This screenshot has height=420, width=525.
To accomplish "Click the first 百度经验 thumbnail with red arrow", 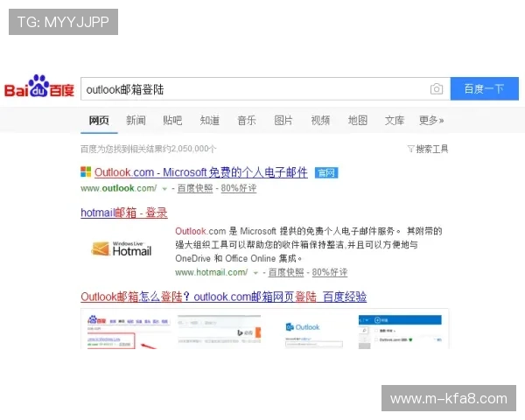I will [129, 332].
